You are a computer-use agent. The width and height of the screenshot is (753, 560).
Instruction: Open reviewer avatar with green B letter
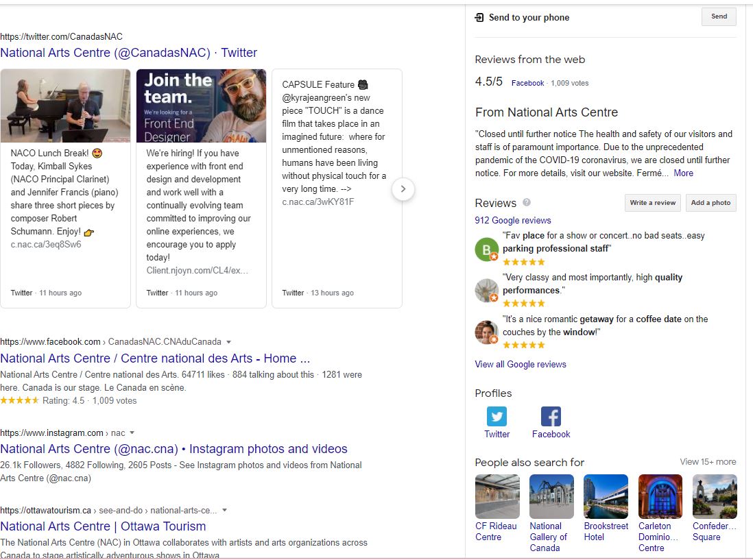click(x=486, y=249)
